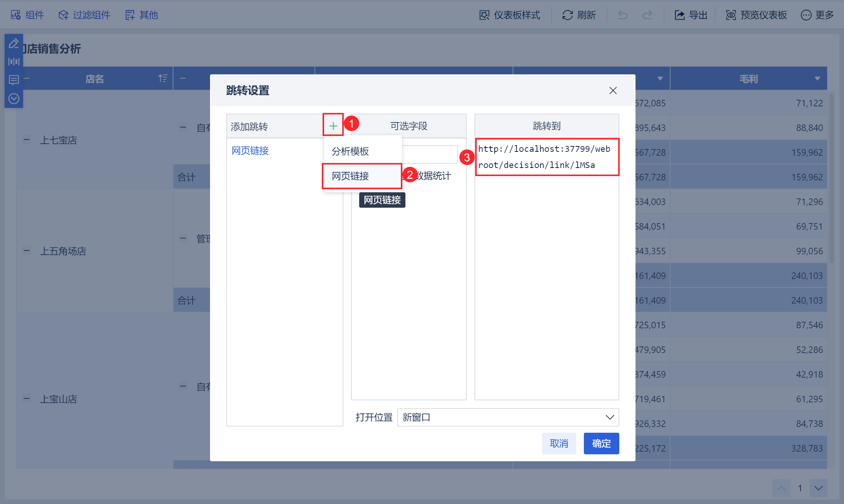The height and width of the screenshot is (504, 844).
Task: Click the 确定 confirm button
Action: tap(601, 444)
